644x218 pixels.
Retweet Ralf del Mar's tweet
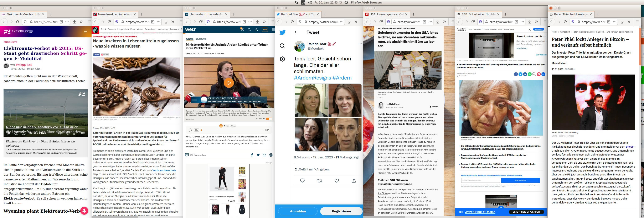(x=319, y=181)
